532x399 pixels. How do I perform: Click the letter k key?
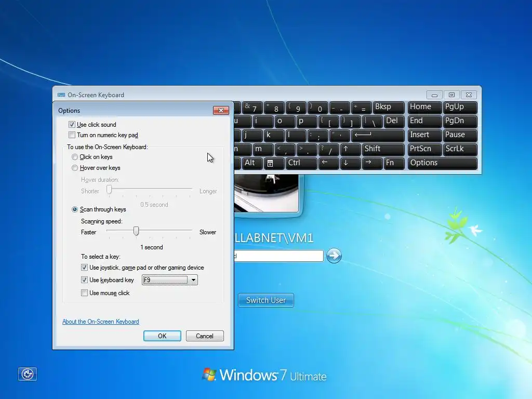tap(274, 135)
